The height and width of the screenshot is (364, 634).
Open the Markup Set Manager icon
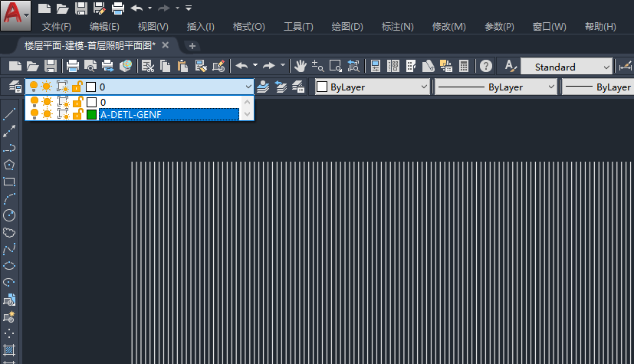click(x=446, y=66)
